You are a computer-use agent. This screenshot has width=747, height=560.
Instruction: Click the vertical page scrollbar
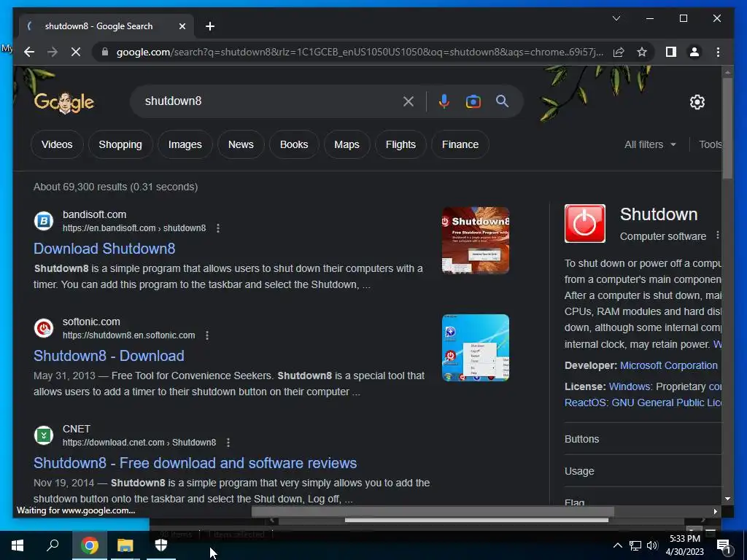tap(727, 128)
